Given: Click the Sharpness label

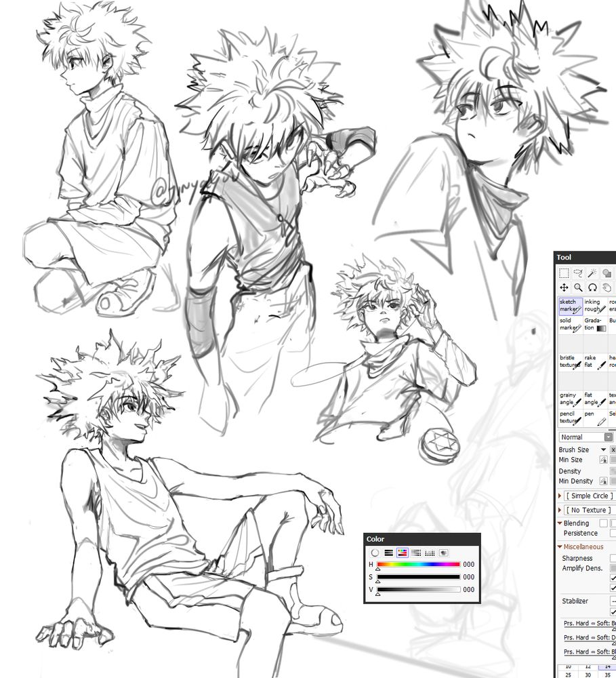Looking at the screenshot, I should 577,558.
